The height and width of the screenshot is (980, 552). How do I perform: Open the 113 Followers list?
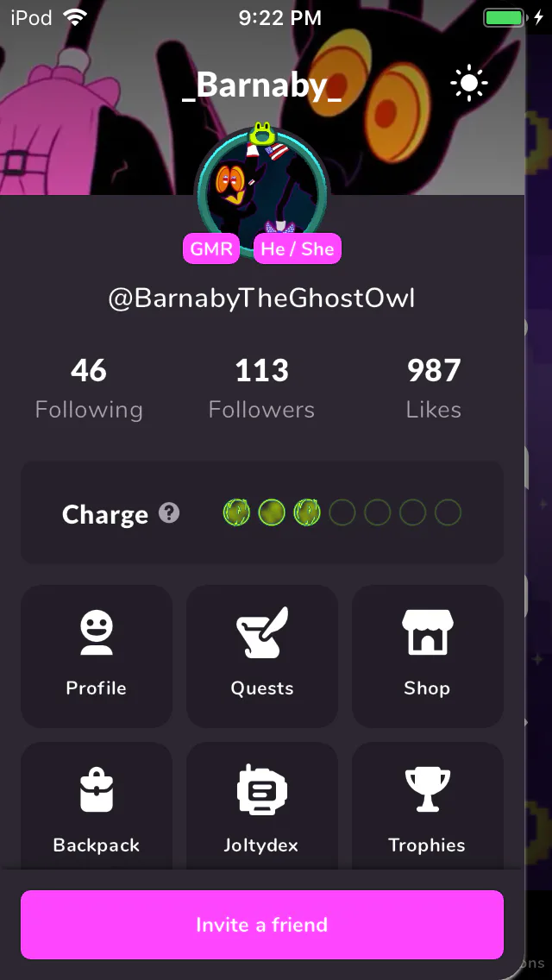tap(262, 389)
